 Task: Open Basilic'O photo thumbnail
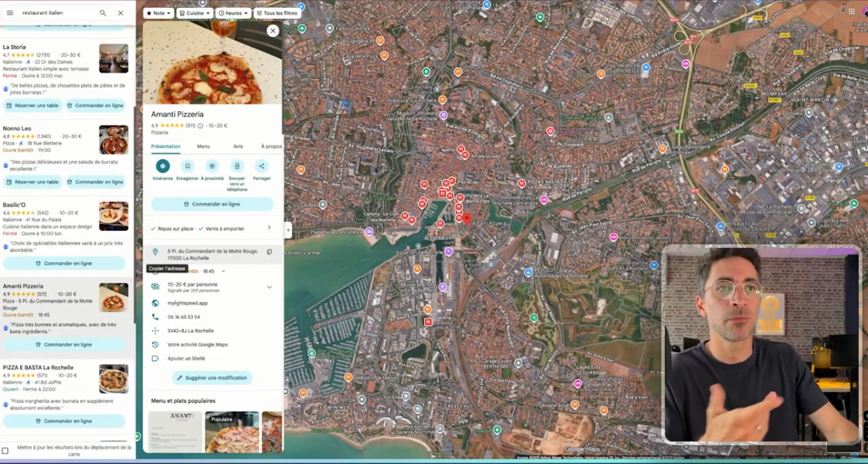(x=114, y=216)
